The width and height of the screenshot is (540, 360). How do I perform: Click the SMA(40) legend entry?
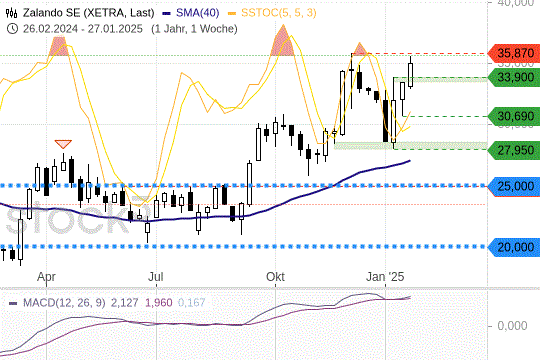[x=197, y=13]
